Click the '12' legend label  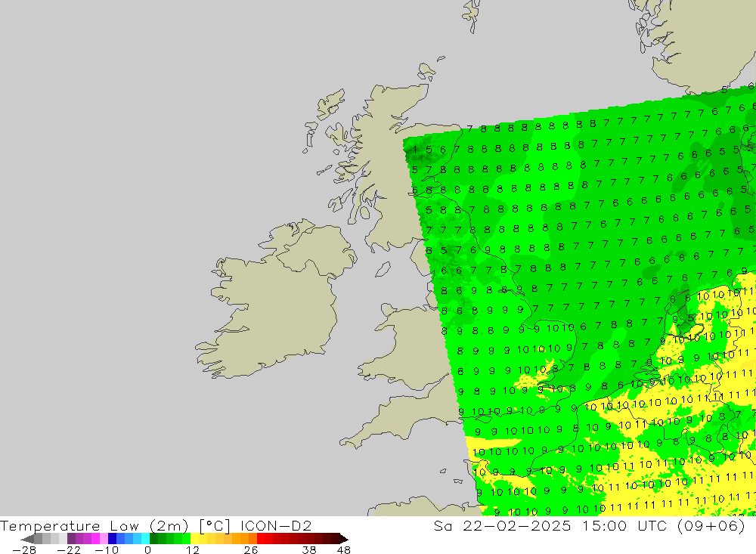(193, 550)
